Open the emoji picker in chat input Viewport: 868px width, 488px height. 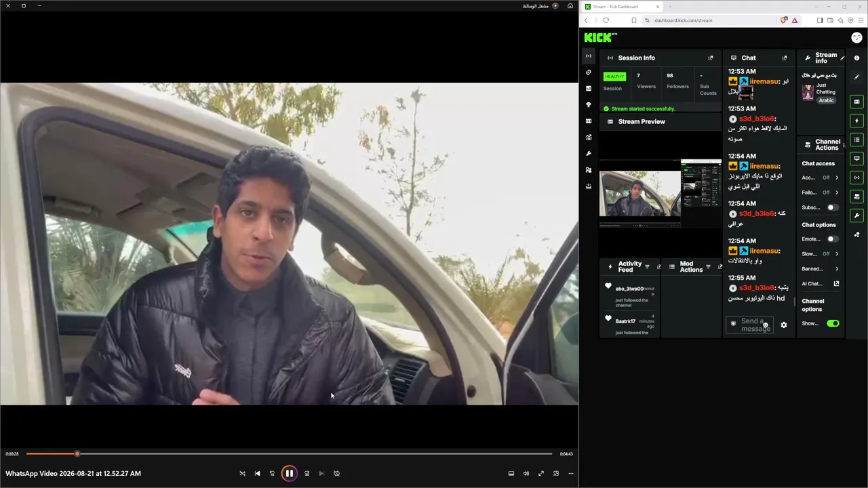[x=766, y=325]
